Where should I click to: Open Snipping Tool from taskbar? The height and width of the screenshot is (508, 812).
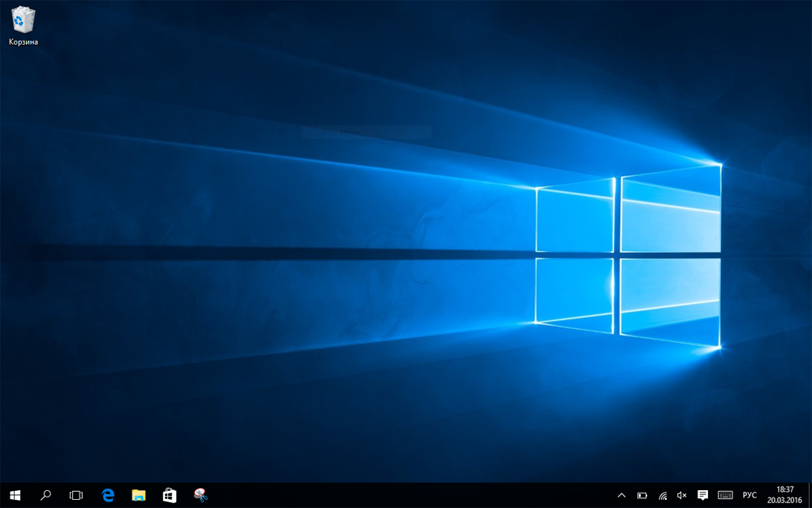coord(201,496)
